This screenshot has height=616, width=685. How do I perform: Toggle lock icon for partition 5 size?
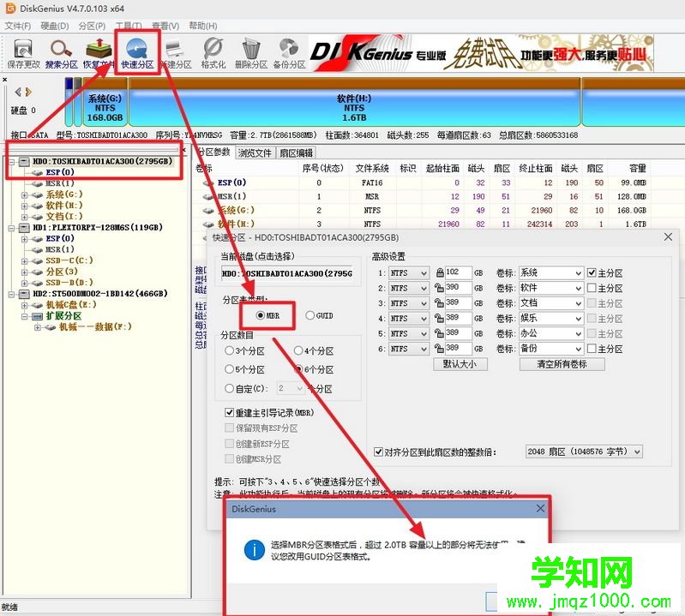tap(439, 333)
